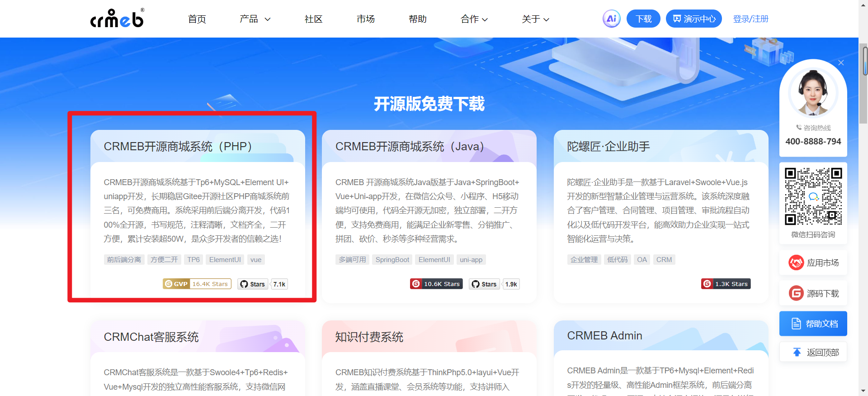Click GitHub Stars badge on PHP card
Image resolution: width=868 pixels, height=396 pixels.
pos(253,284)
